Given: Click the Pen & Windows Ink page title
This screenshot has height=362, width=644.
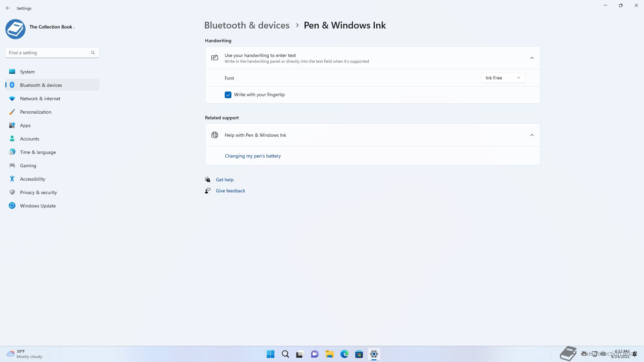Looking at the screenshot, I should coord(345,25).
